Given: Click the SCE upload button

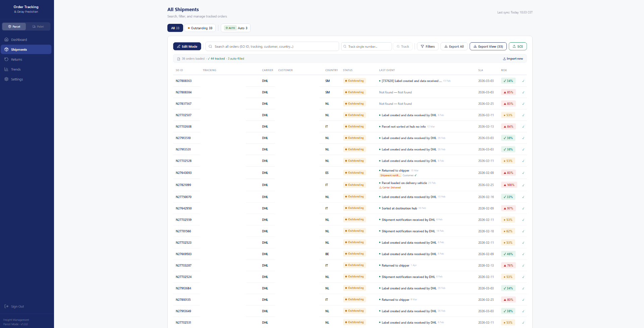Looking at the screenshot, I should click(x=518, y=47).
